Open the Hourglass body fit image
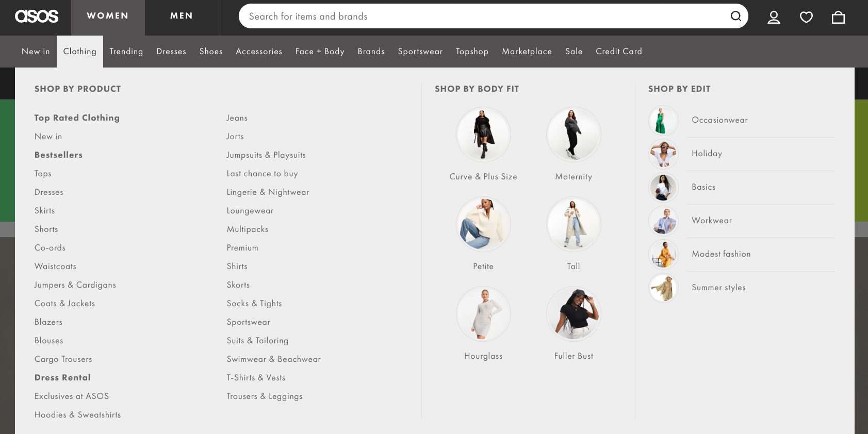The width and height of the screenshot is (868, 434). (x=483, y=314)
